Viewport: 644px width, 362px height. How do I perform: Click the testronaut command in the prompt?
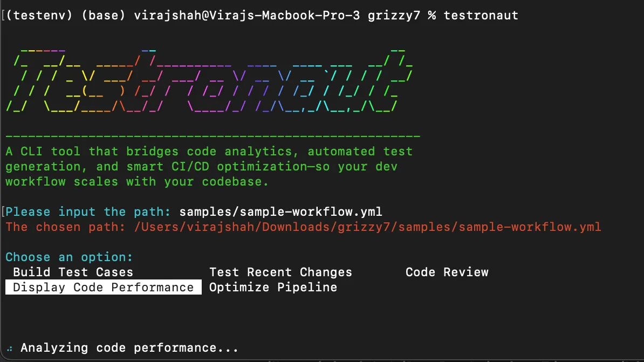point(481,16)
